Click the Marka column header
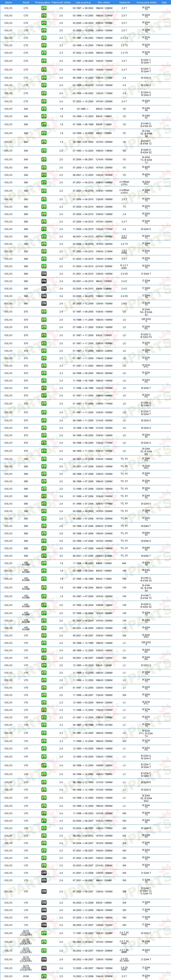Image resolution: width=171 pixels, height=980 pixels. 8,2
